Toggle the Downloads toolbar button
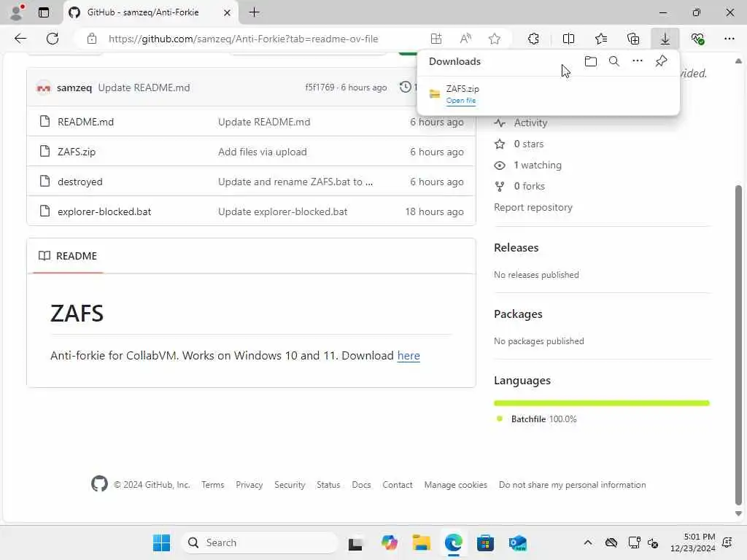This screenshot has width=747, height=560. 665,39
